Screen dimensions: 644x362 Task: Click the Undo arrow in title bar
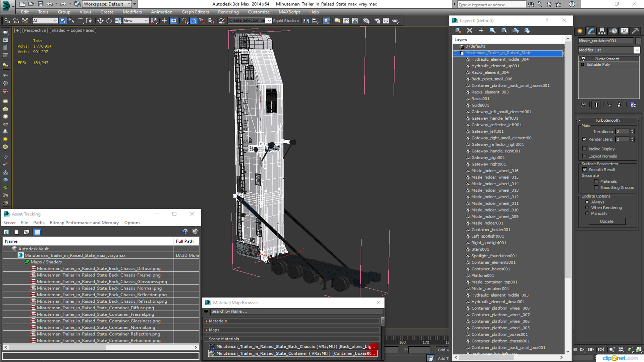click(x=50, y=4)
